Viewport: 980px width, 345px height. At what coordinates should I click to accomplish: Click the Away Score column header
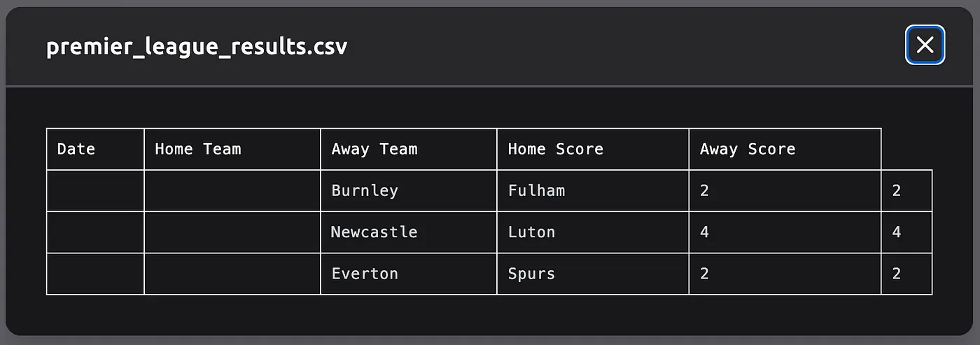click(785, 149)
